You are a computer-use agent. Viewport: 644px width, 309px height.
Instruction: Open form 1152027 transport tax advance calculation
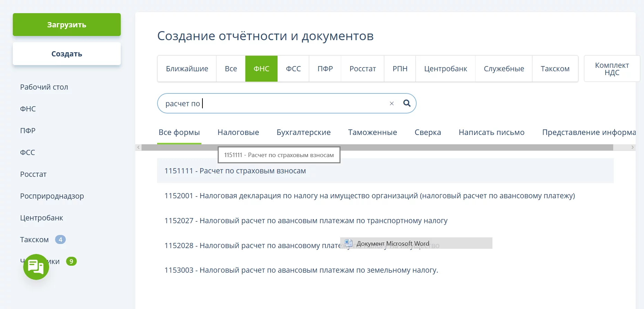click(x=306, y=221)
